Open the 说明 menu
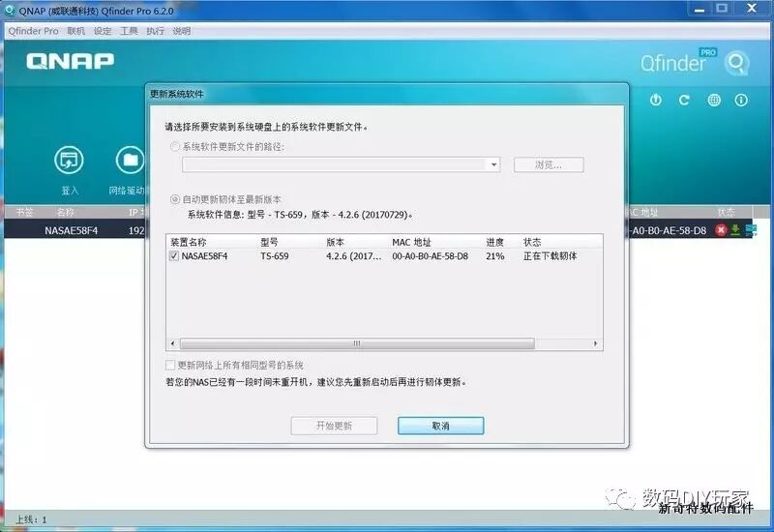 (x=182, y=31)
